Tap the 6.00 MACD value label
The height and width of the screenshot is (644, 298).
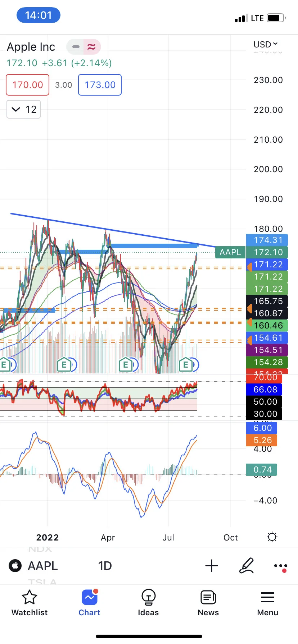pos(262,428)
